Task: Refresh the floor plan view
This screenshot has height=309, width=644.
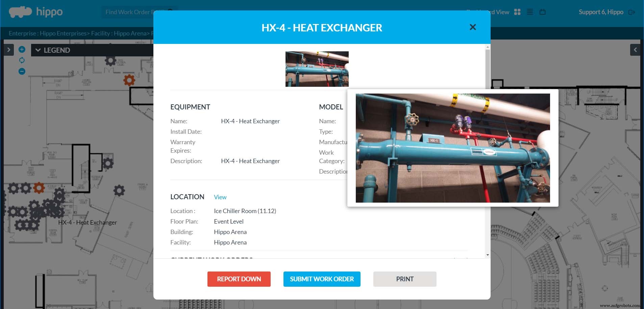Action: pyautogui.click(x=22, y=60)
